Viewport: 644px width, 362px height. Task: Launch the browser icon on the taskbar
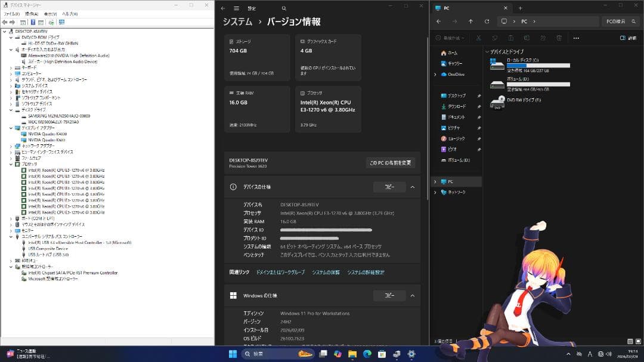(366, 355)
